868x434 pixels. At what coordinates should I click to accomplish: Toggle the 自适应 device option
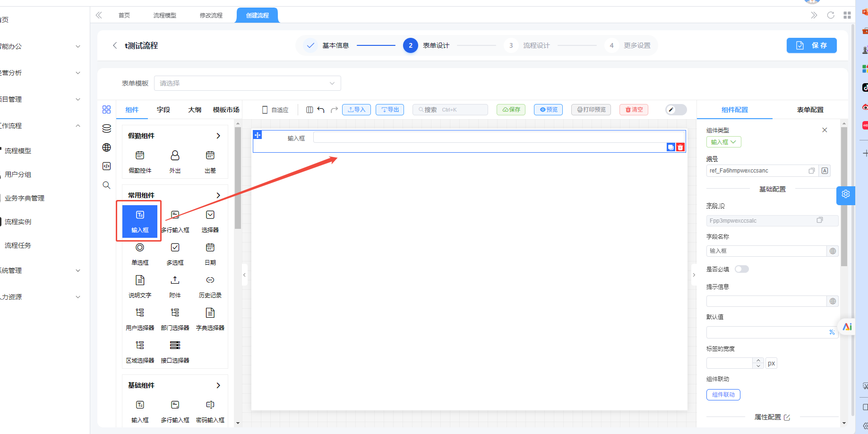[275, 110]
